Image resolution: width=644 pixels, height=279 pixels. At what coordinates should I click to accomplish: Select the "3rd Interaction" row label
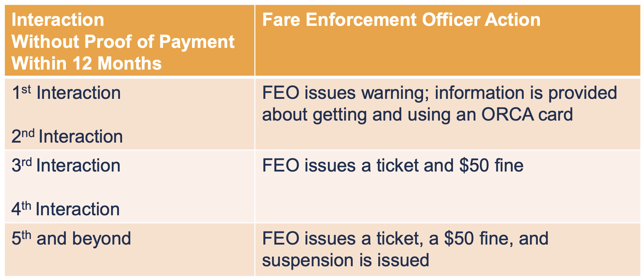(x=66, y=166)
